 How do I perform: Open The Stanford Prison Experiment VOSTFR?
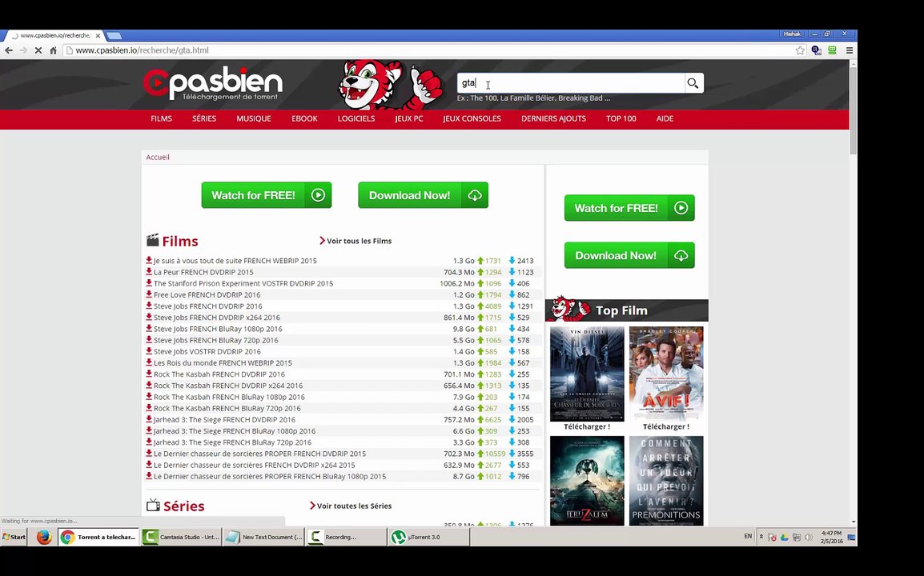pos(243,283)
